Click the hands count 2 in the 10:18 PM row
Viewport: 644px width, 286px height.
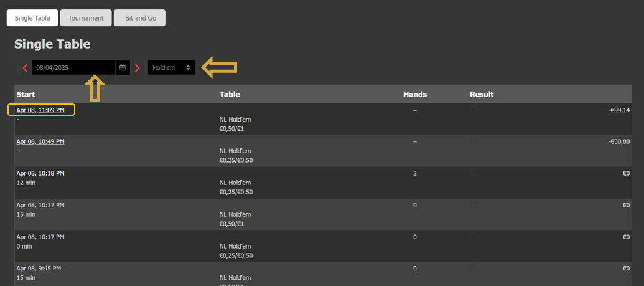pos(415,173)
